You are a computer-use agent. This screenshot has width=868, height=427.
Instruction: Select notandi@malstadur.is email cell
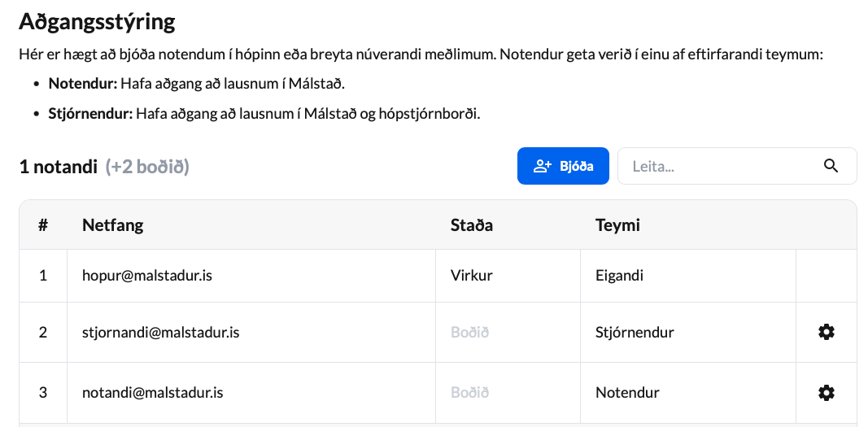[251, 393]
